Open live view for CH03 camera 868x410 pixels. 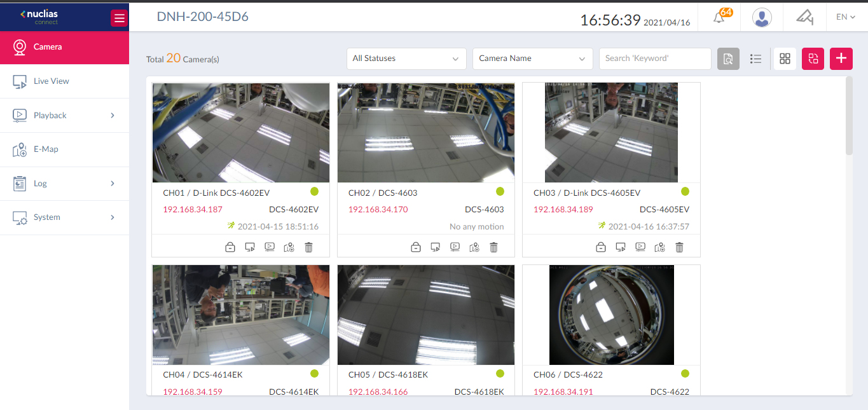620,247
